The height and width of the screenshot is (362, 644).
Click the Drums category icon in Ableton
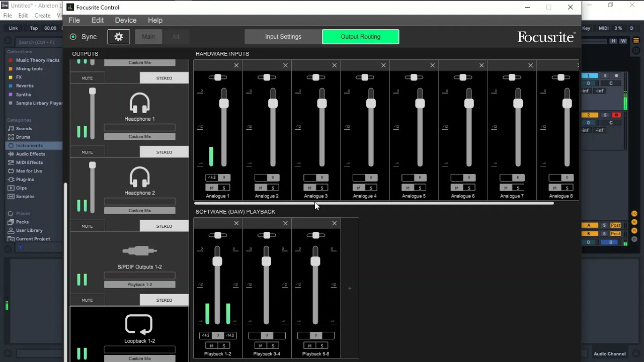[x=11, y=137]
